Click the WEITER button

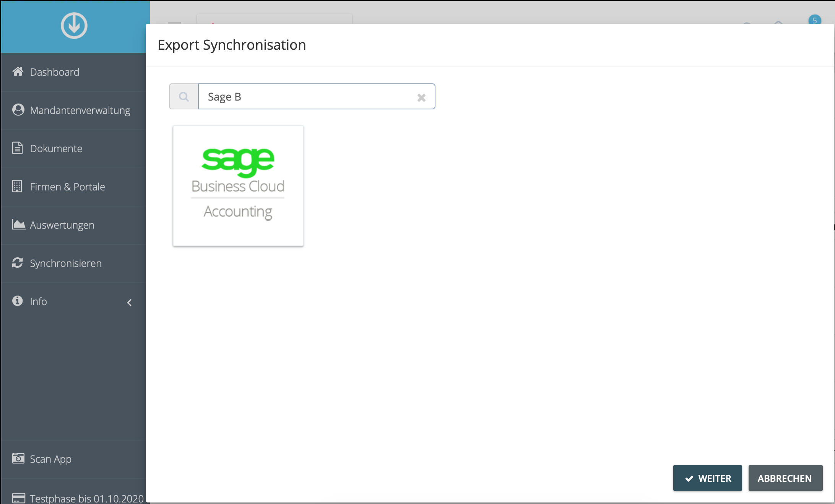pyautogui.click(x=707, y=478)
